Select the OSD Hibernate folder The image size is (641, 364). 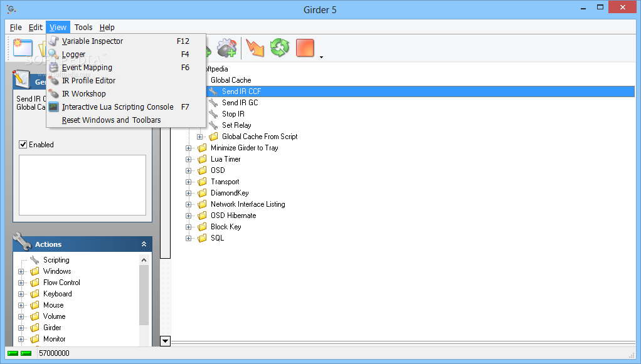[x=233, y=216]
